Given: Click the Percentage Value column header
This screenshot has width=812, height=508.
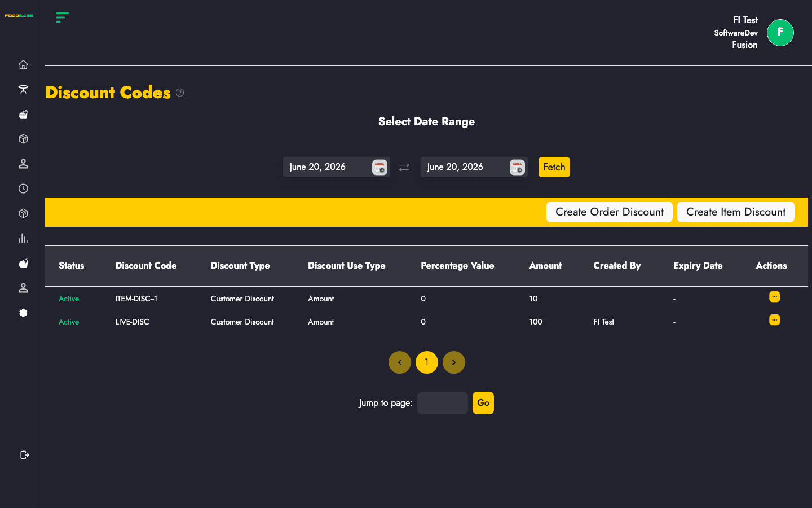Looking at the screenshot, I should point(457,266).
